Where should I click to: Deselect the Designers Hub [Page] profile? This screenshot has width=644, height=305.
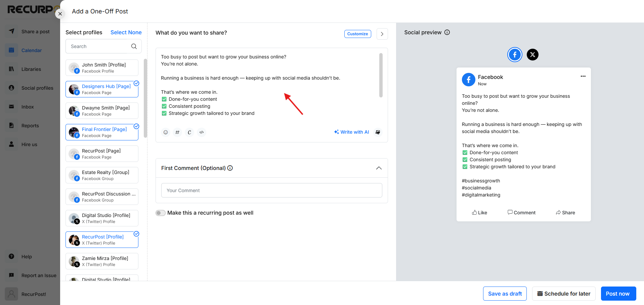[x=102, y=89]
